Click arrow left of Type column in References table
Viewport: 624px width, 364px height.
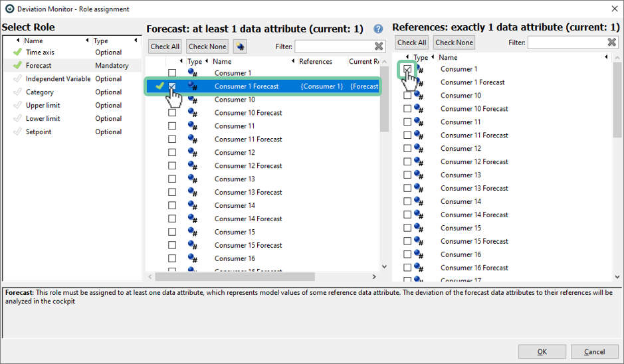[407, 57]
